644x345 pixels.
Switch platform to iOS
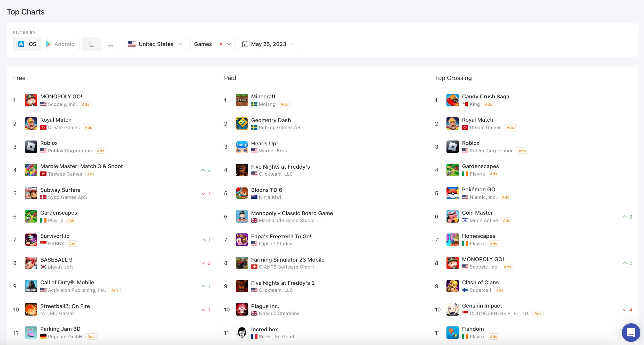[x=27, y=44]
